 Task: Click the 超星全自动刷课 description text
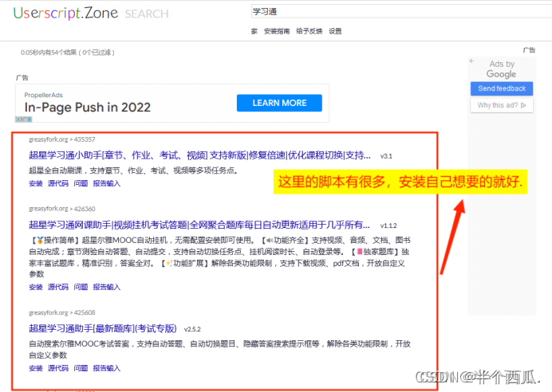tap(133, 171)
